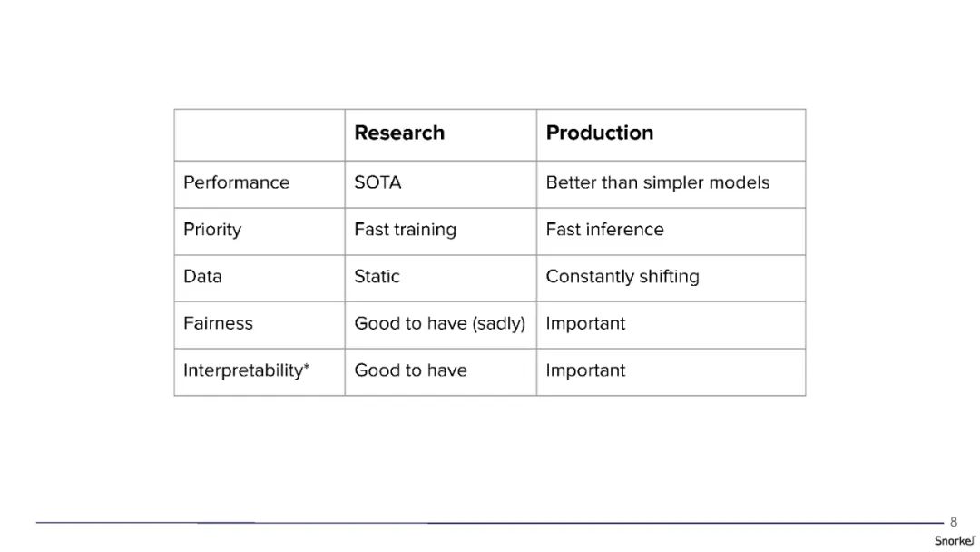This screenshot has height=552, width=980.
Task: Click the Constantly shifting cell
Action: click(x=622, y=277)
